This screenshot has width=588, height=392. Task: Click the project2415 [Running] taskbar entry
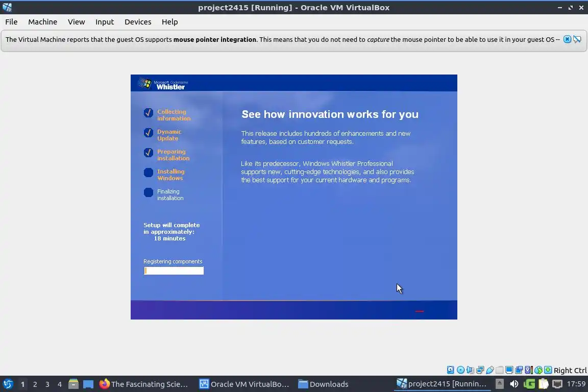[x=442, y=384]
